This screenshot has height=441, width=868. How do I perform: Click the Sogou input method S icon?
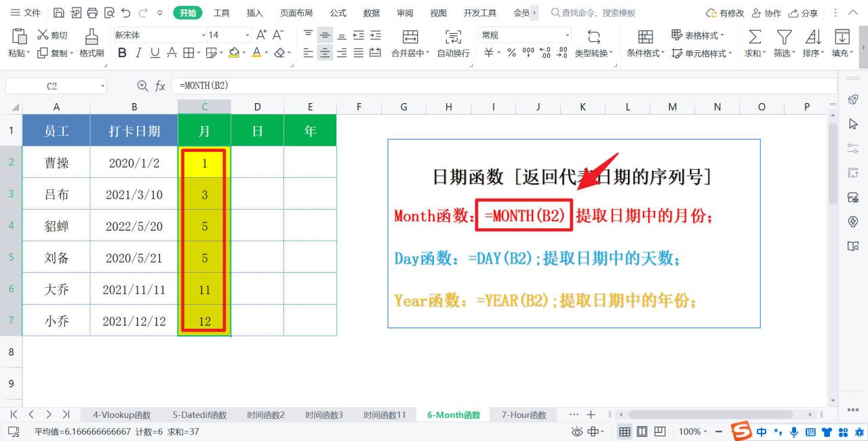coord(743,432)
